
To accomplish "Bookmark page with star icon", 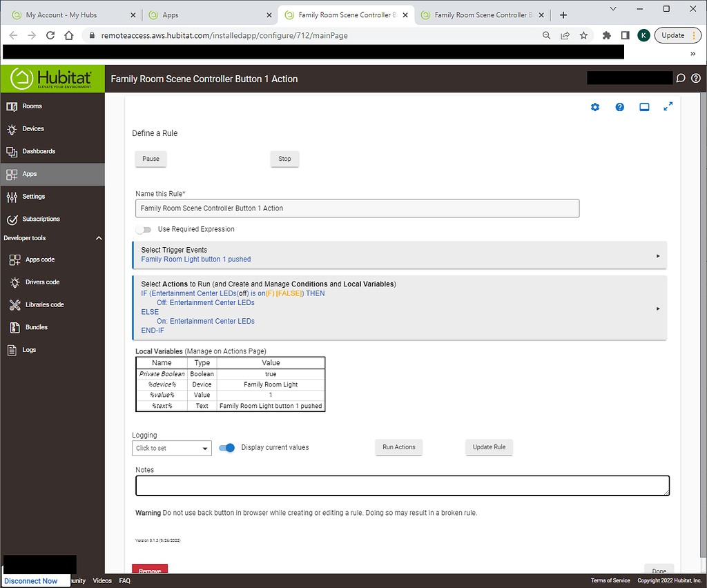I will point(583,35).
